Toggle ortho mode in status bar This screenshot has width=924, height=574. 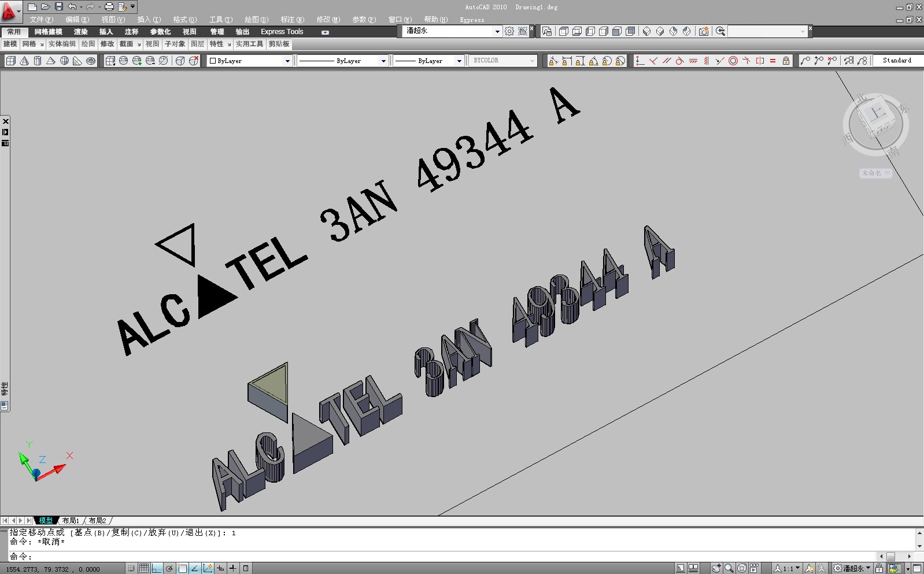(x=157, y=569)
